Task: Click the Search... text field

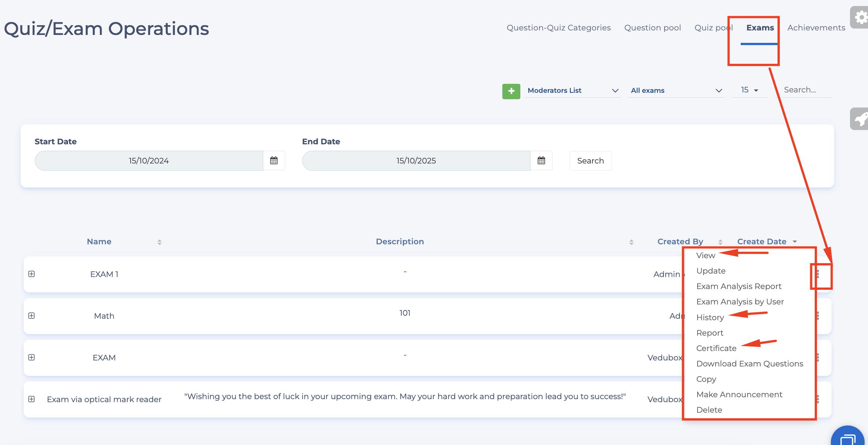Action: [x=803, y=90]
